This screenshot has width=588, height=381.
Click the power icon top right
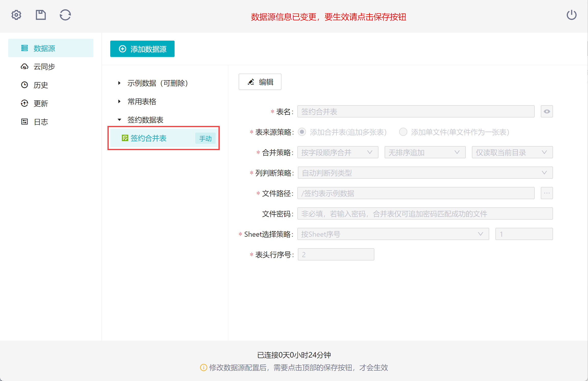(x=571, y=15)
